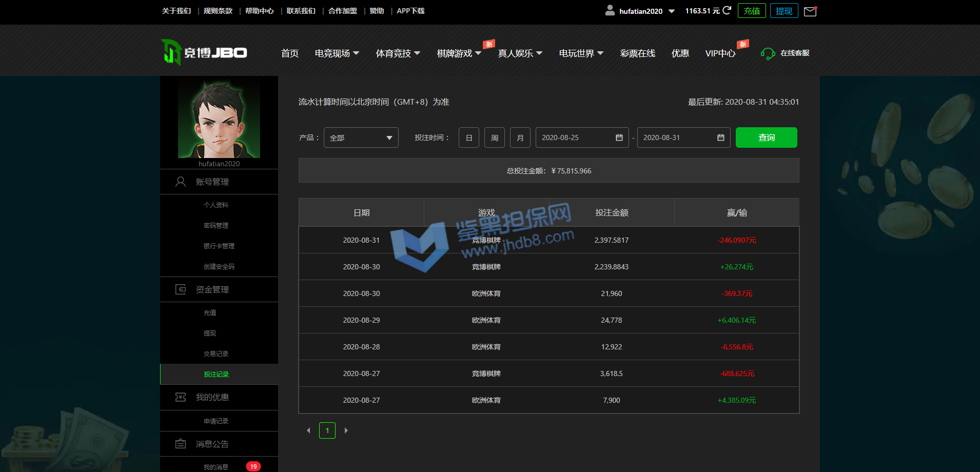Refresh the account balance

tap(727, 10)
